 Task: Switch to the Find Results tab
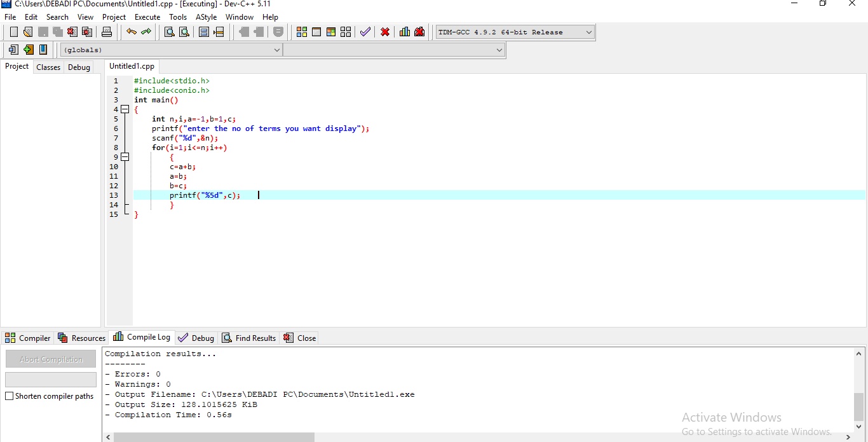pos(249,338)
